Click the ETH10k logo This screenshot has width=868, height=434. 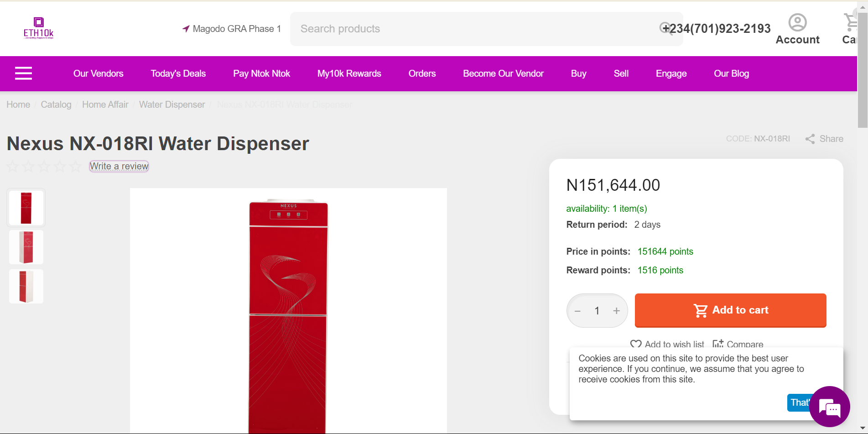tap(39, 28)
